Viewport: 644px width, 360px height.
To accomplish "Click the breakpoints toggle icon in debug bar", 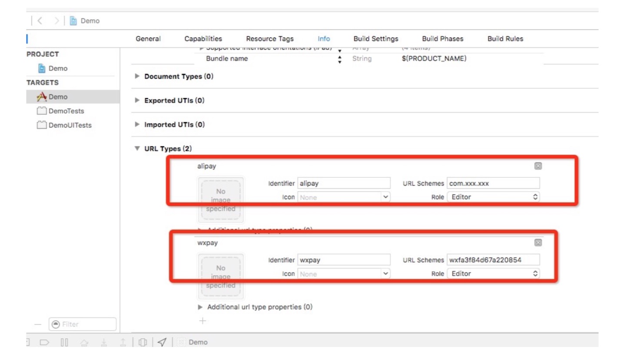I will point(44,342).
